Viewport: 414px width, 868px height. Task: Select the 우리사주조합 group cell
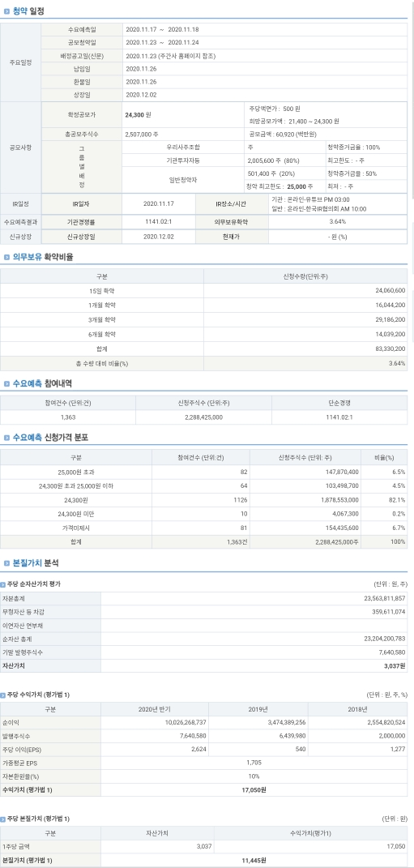(182, 148)
